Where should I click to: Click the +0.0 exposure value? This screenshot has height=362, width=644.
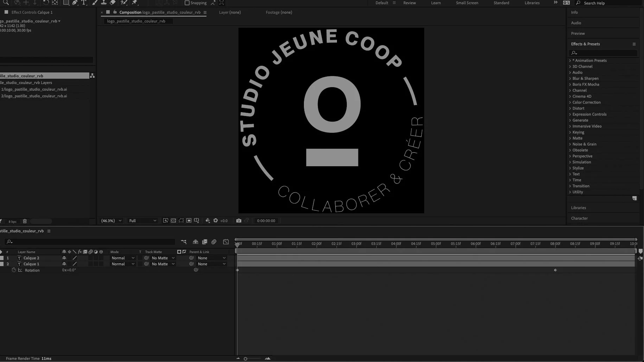coord(224,221)
